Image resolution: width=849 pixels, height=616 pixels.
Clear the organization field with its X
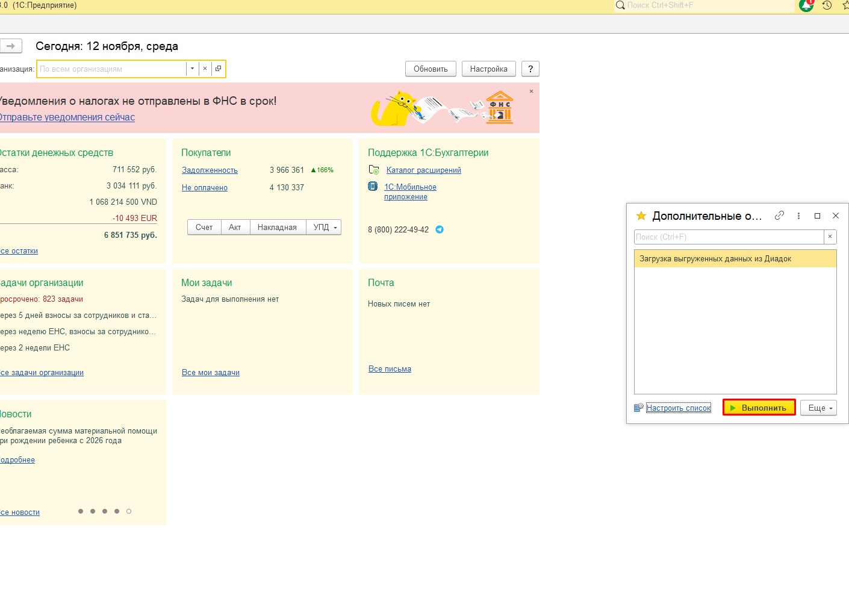[x=205, y=69]
